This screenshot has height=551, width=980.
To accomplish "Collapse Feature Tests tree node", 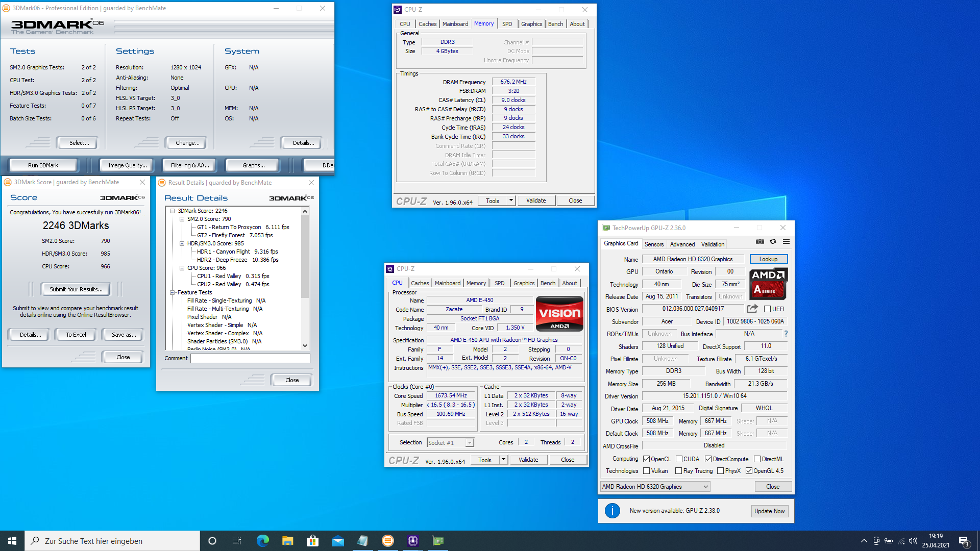I will pyautogui.click(x=173, y=292).
